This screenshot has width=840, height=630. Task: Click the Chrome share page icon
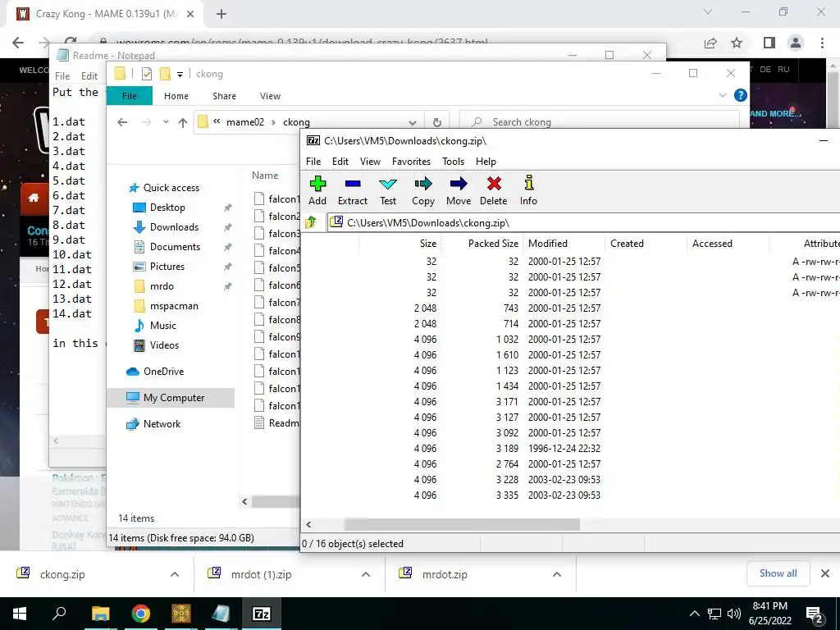pyautogui.click(x=710, y=43)
